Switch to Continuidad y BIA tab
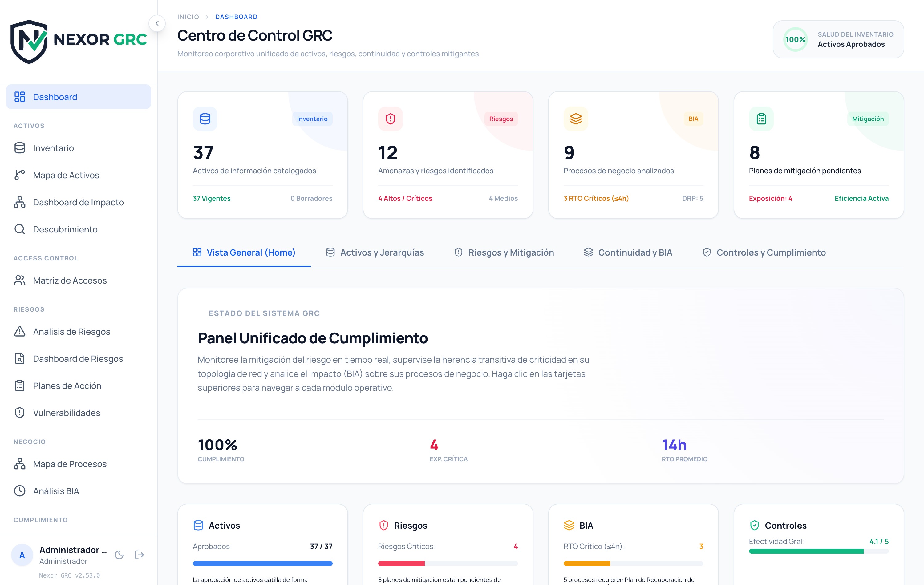Screen dimensions: 924x585 coord(628,252)
